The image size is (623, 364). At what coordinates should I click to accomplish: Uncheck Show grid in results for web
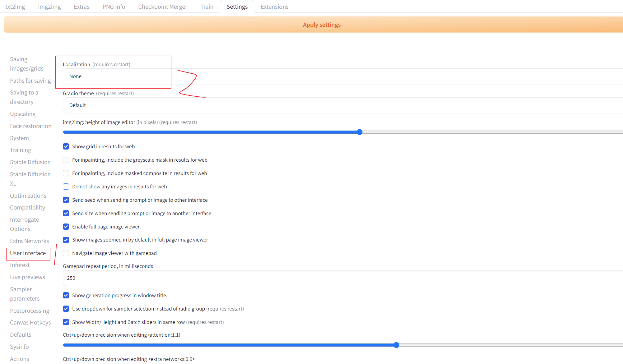(66, 146)
